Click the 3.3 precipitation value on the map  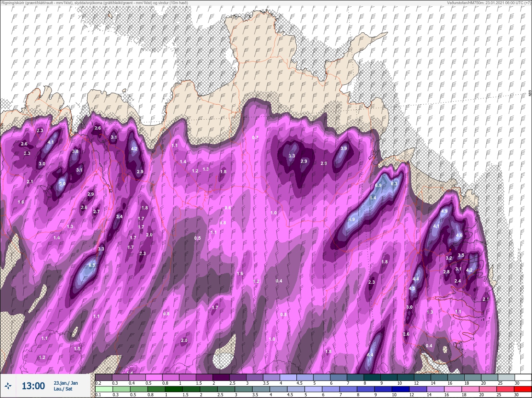(x=101, y=249)
